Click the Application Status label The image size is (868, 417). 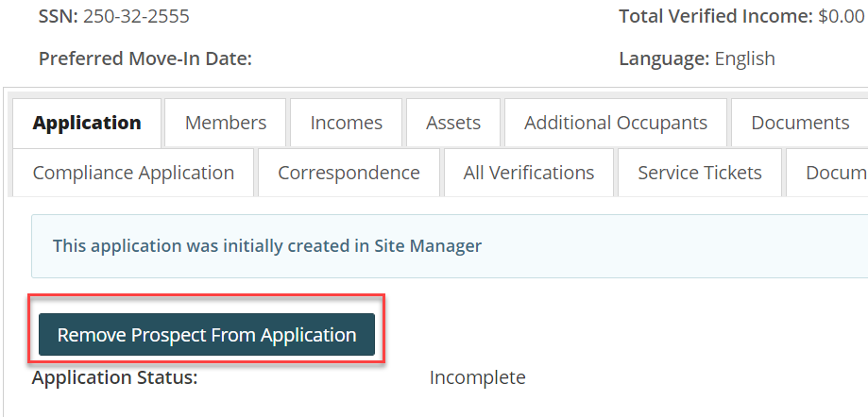(114, 378)
